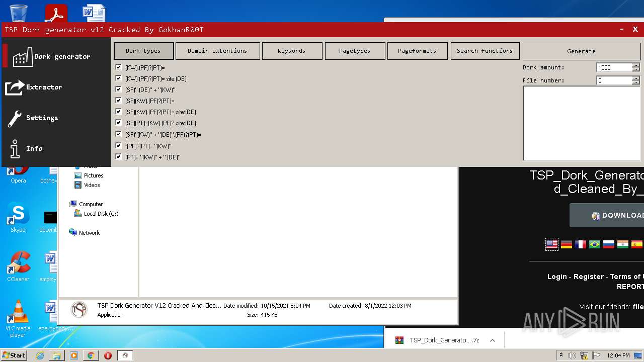The image size is (644, 362).
Task: Select Local Disk (C:) in Explorer tree
Action: pyautogui.click(x=96, y=214)
